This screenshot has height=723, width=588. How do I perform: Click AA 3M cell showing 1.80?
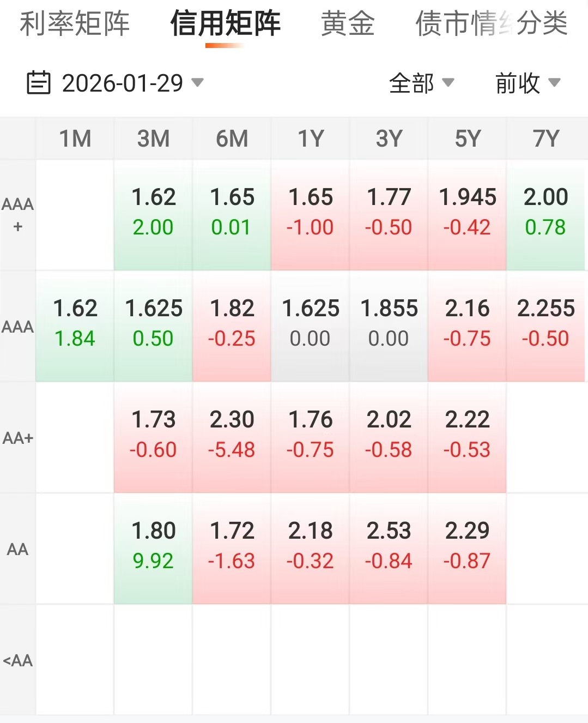click(x=154, y=546)
